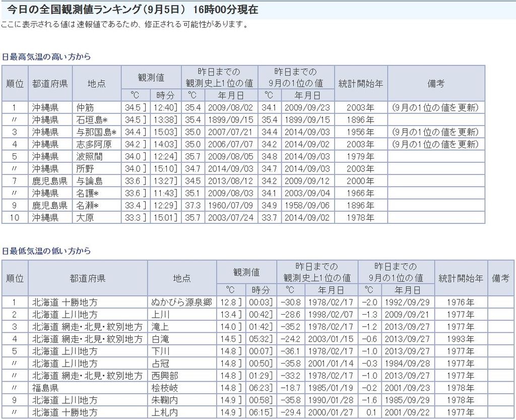Open the 朱鞠内 station entry
The height and width of the screenshot is (420, 516).
coord(164,400)
